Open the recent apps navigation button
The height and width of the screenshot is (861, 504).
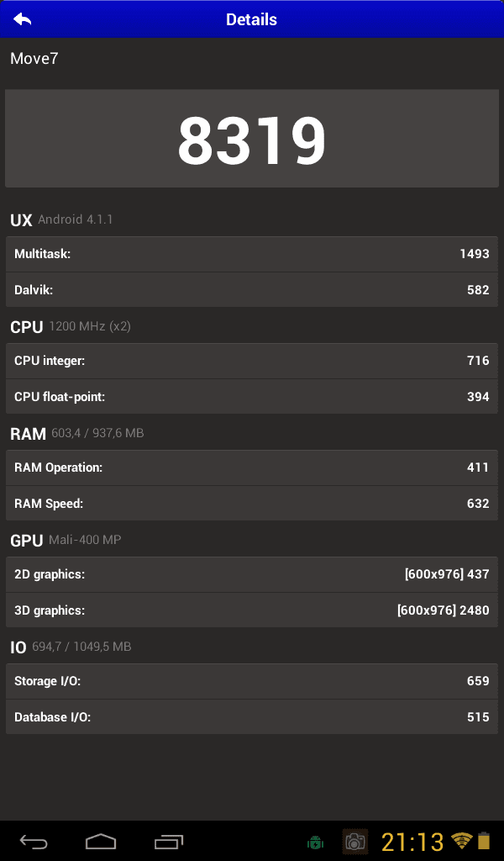click(168, 842)
